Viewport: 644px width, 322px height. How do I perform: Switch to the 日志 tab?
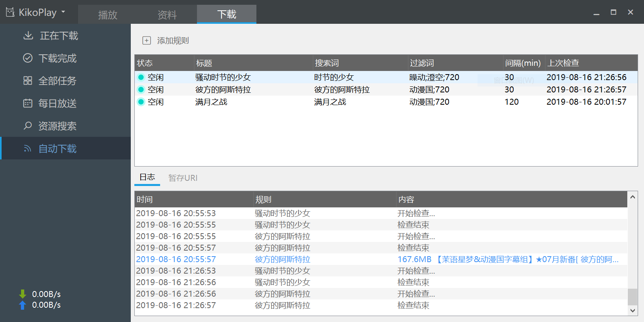coord(147,177)
